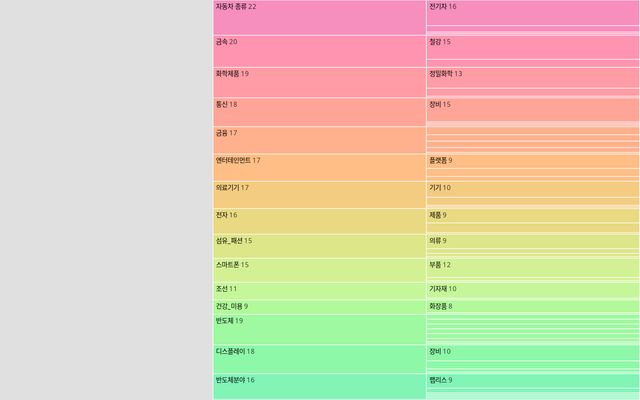The height and width of the screenshot is (400, 640).
Task: Click the 팹리스 9 sub-block
Action: (x=533, y=380)
